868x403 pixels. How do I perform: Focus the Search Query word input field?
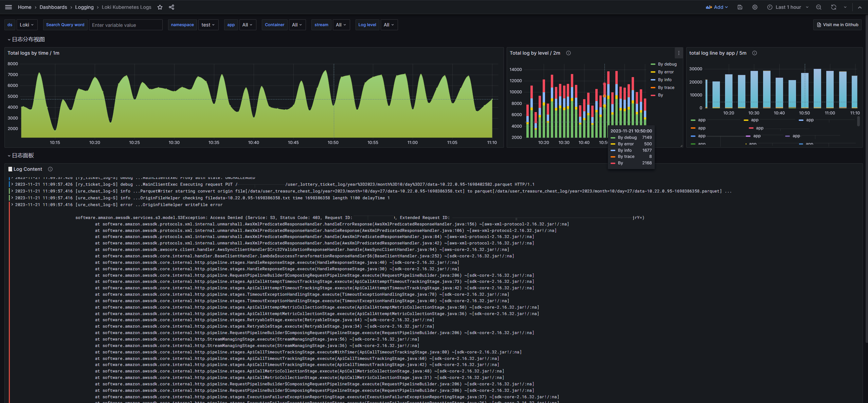(126, 25)
